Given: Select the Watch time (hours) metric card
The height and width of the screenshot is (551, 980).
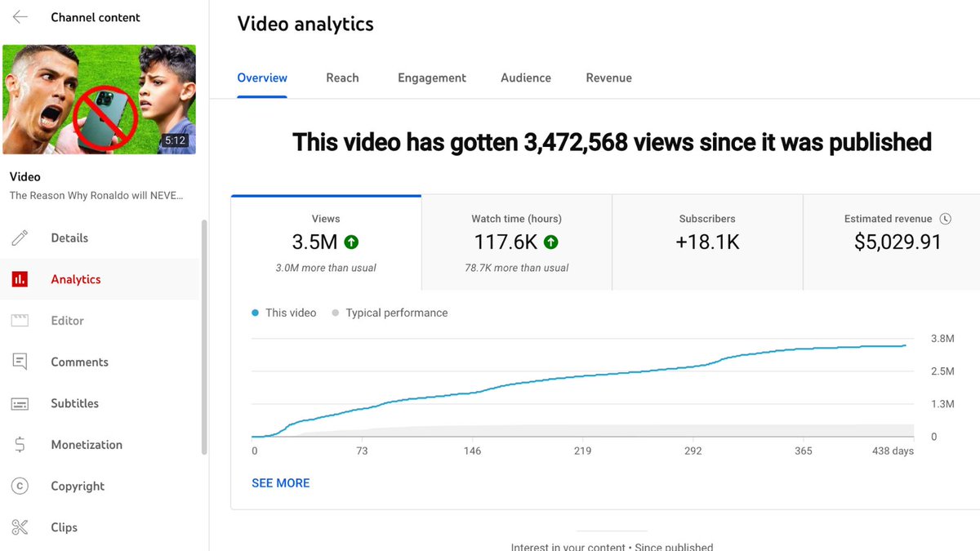Looking at the screenshot, I should (x=517, y=242).
